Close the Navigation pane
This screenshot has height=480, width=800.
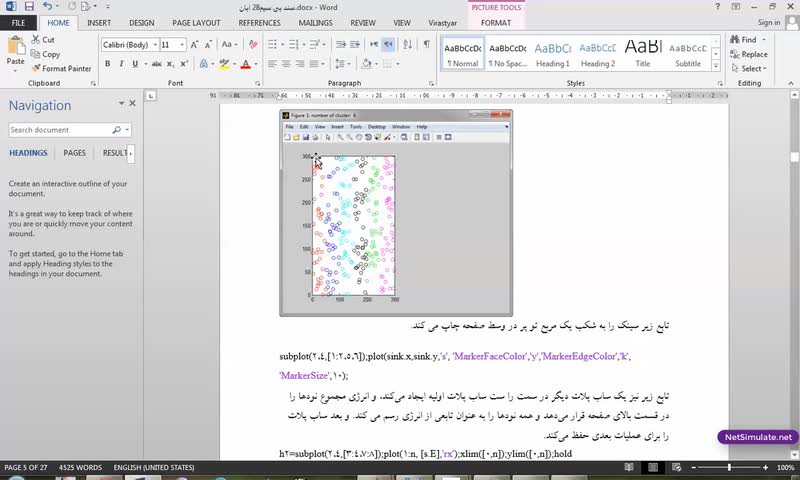coord(133,104)
